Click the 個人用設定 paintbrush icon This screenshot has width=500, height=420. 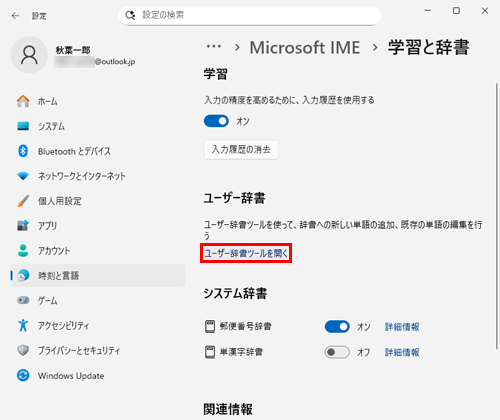coord(23,201)
